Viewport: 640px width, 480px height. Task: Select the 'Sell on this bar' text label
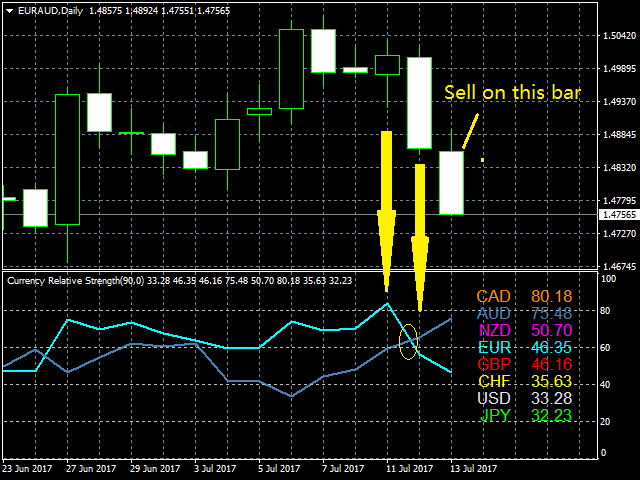(x=512, y=93)
